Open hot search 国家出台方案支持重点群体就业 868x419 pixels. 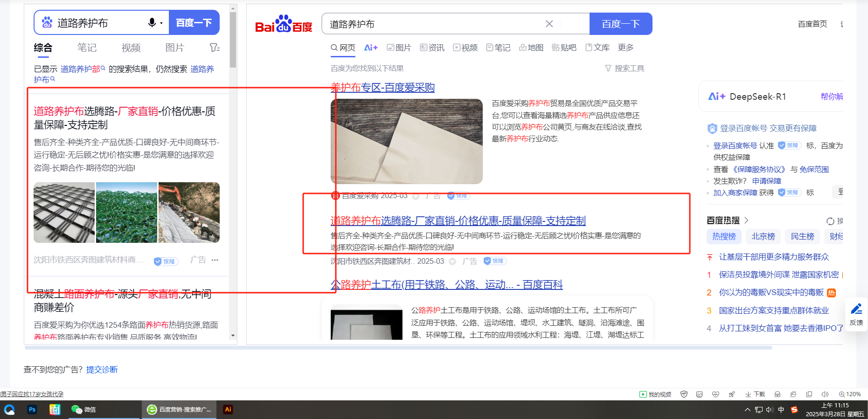coord(774,310)
